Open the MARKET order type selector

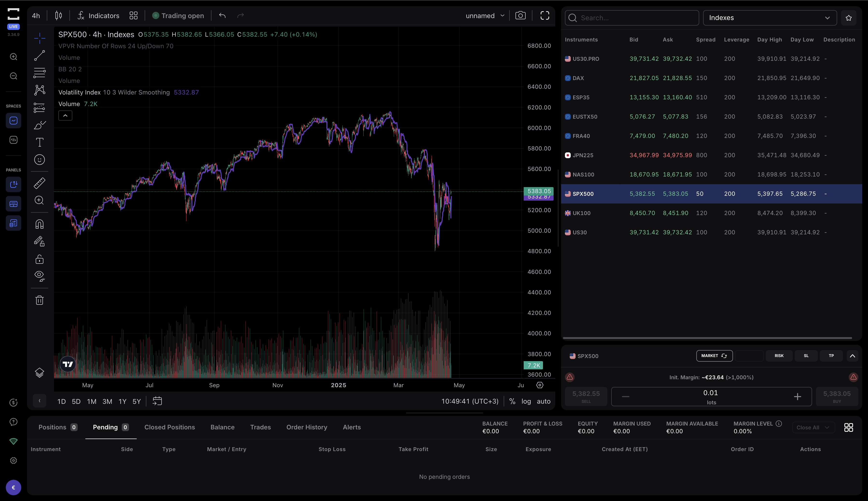coord(714,356)
